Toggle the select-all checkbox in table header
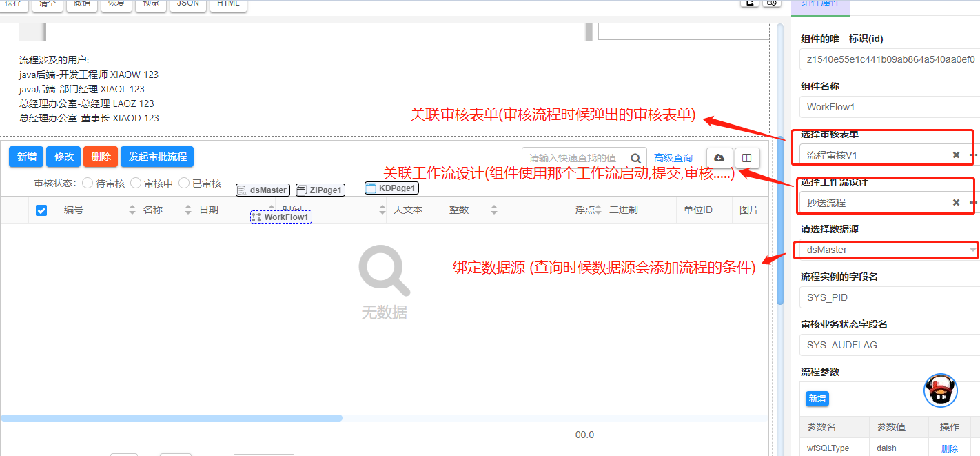Screen dimensions: 980x456 41,210
